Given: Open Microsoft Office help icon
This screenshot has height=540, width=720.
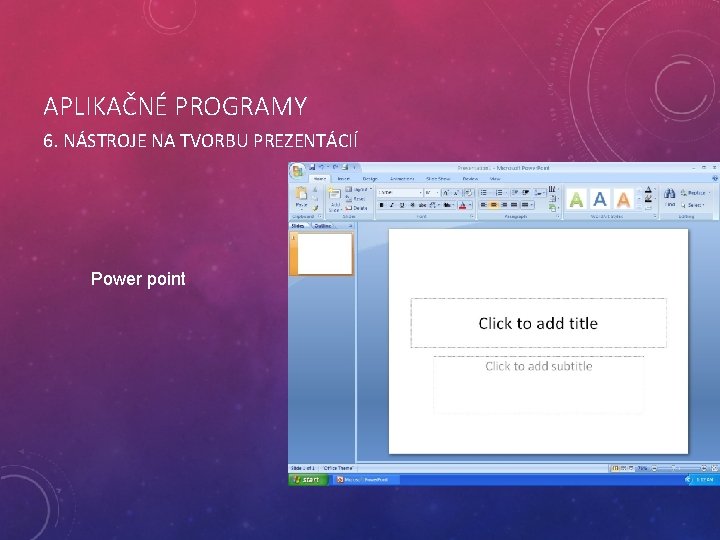Looking at the screenshot, I should click(715, 178).
